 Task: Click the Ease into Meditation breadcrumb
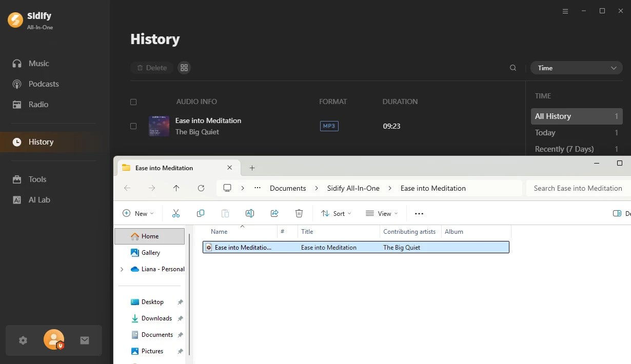point(433,188)
